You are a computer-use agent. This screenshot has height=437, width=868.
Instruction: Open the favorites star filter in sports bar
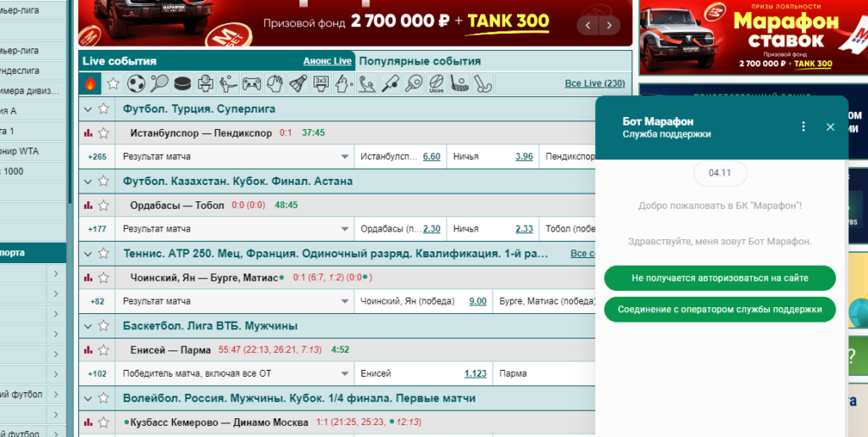[x=114, y=84]
